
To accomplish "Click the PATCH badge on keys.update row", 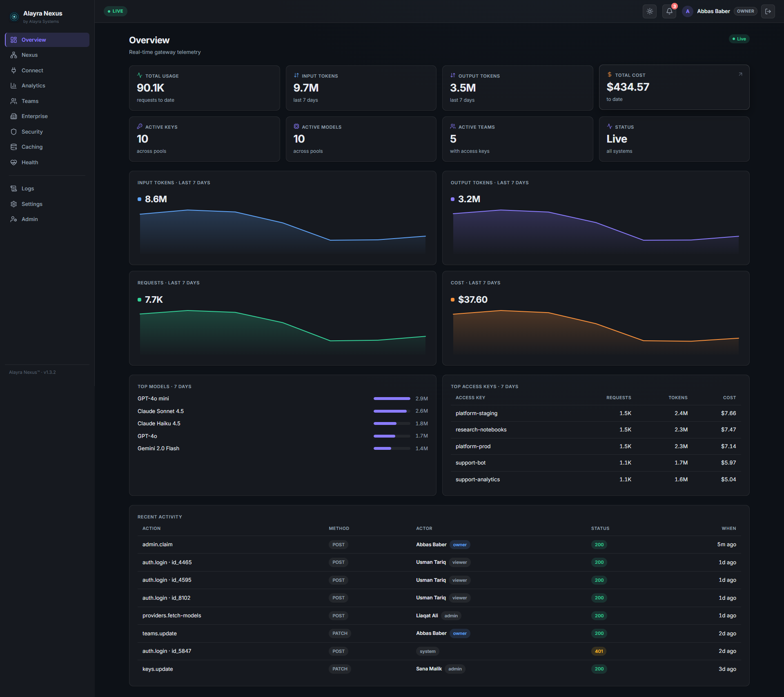I will point(340,669).
